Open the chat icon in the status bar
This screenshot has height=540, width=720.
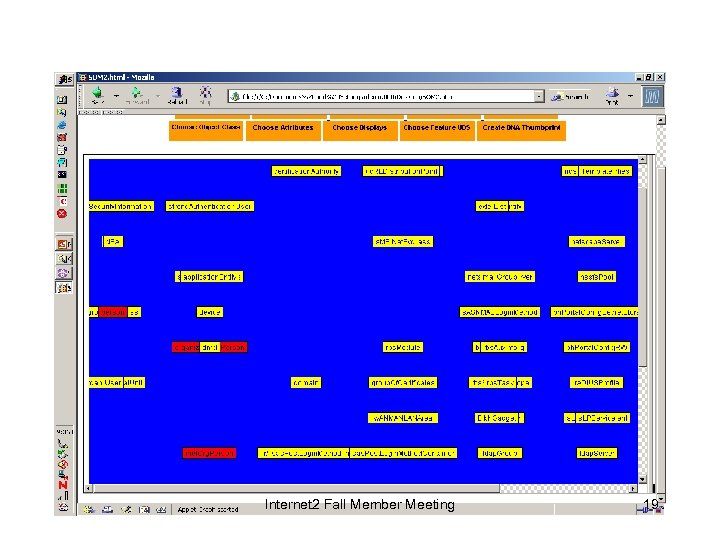[x=161, y=509]
